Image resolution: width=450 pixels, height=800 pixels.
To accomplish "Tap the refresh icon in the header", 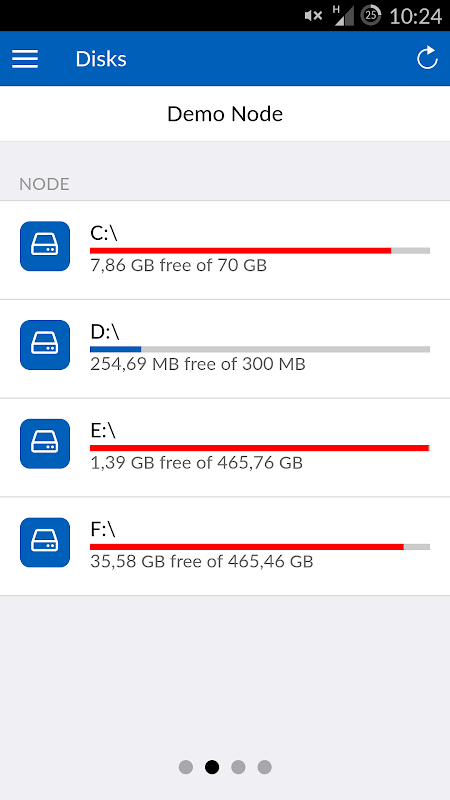I will [427, 58].
